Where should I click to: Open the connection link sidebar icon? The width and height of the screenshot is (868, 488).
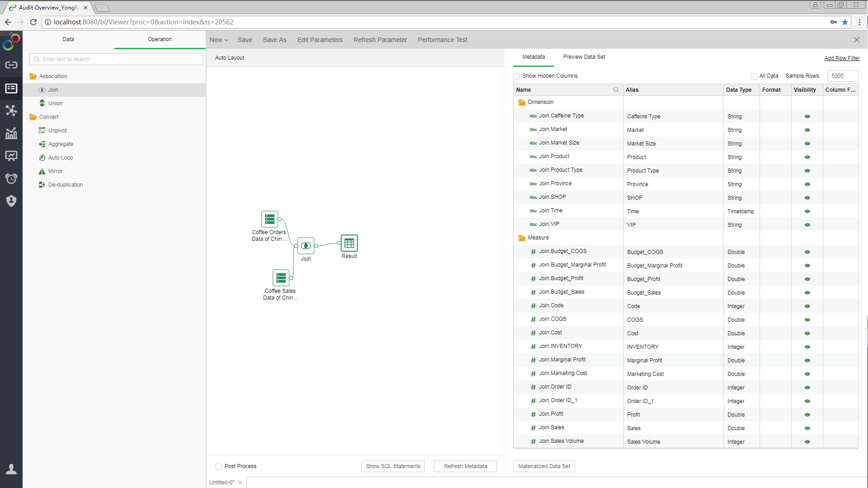[11, 65]
